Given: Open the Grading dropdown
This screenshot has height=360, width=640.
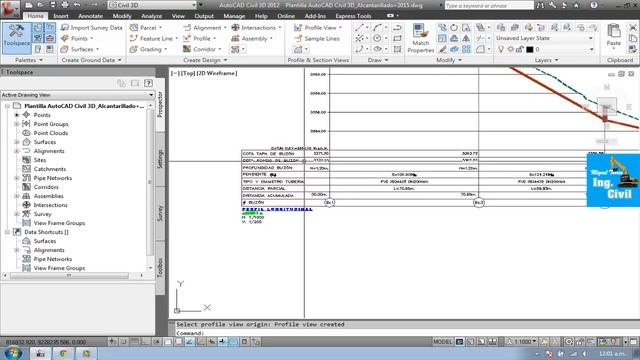Looking at the screenshot, I should pos(149,49).
